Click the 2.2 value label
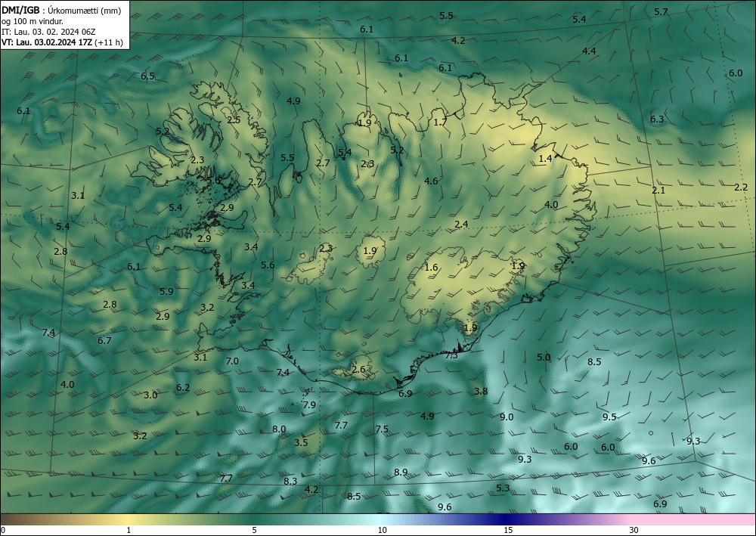The height and width of the screenshot is (536, 756). click(741, 187)
